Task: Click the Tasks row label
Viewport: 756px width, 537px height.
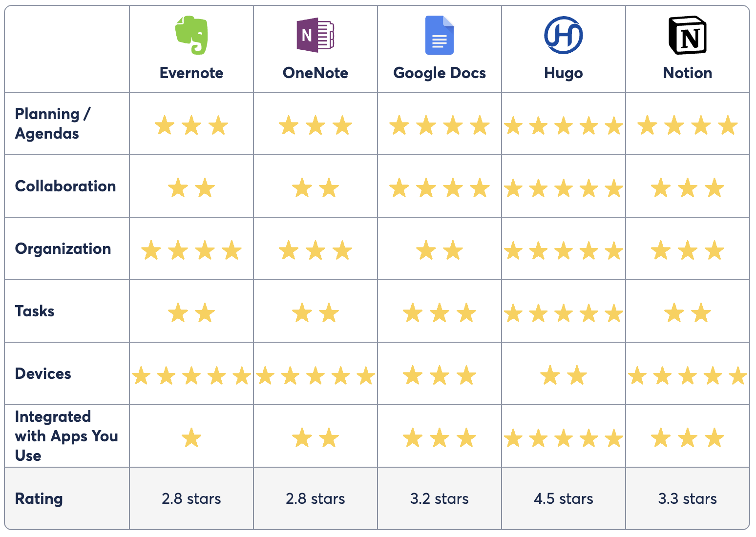Action: pyautogui.click(x=35, y=311)
